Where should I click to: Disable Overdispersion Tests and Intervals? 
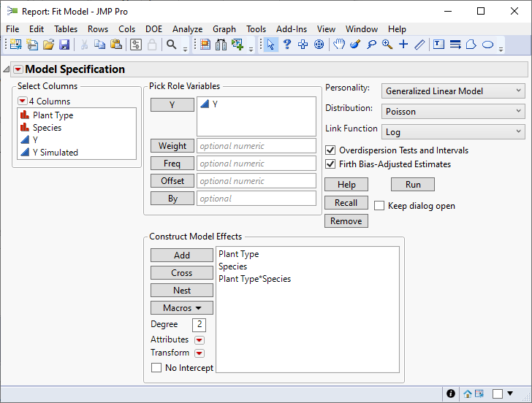(x=330, y=150)
